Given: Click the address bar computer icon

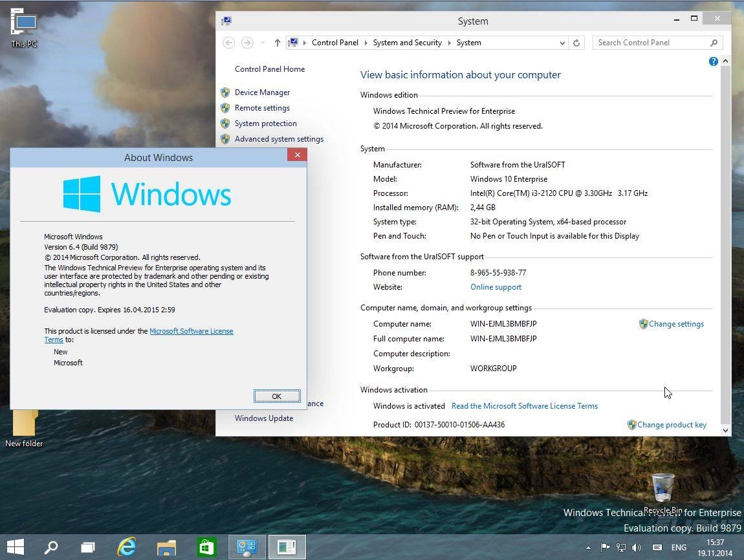Looking at the screenshot, I should pos(293,43).
